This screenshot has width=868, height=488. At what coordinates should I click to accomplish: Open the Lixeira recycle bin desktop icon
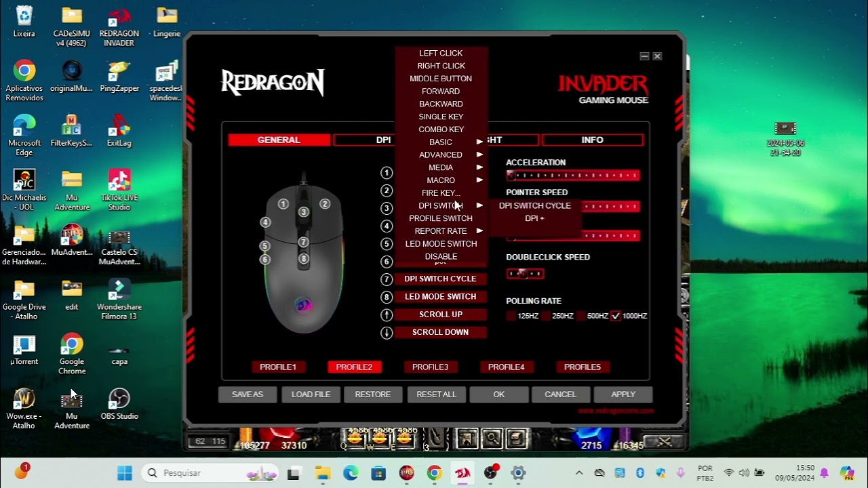click(24, 22)
